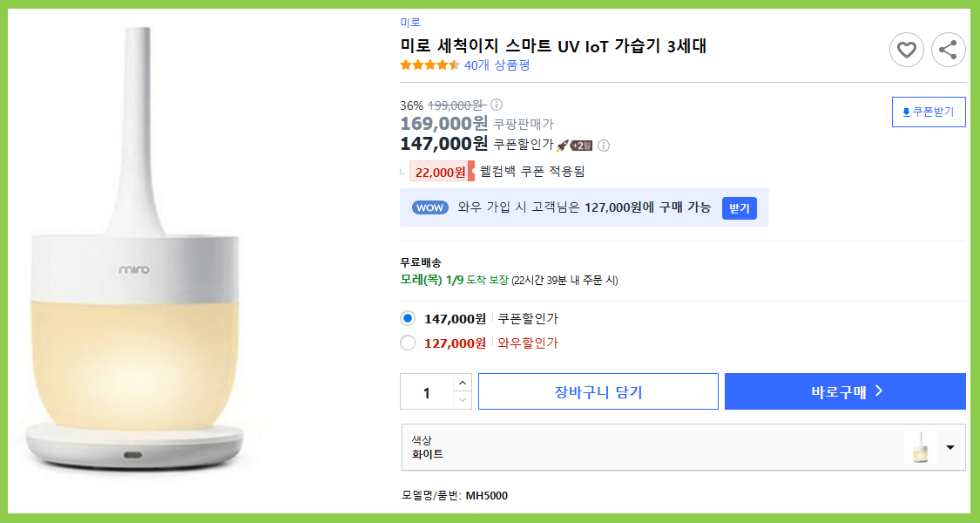
Task: Select the 127,000원 와우할인가 radio button
Action: coord(407,343)
